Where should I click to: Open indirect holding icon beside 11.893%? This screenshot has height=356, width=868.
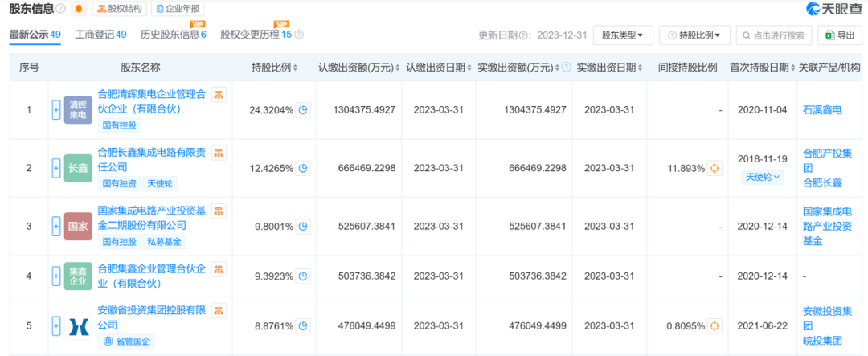pos(714,169)
